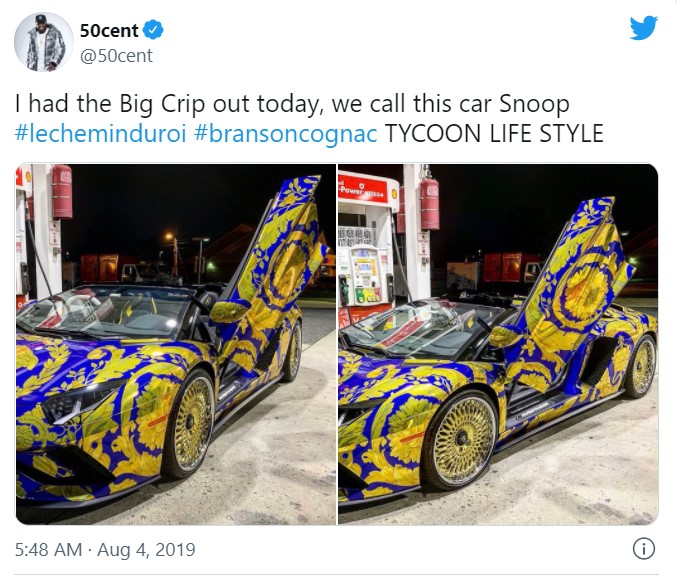Click the gold front wheel in right photo
This screenshot has height=588, width=677.
(x=461, y=440)
